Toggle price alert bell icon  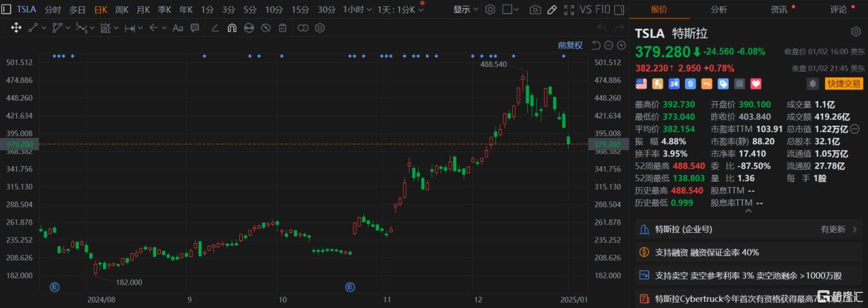[x=812, y=83]
